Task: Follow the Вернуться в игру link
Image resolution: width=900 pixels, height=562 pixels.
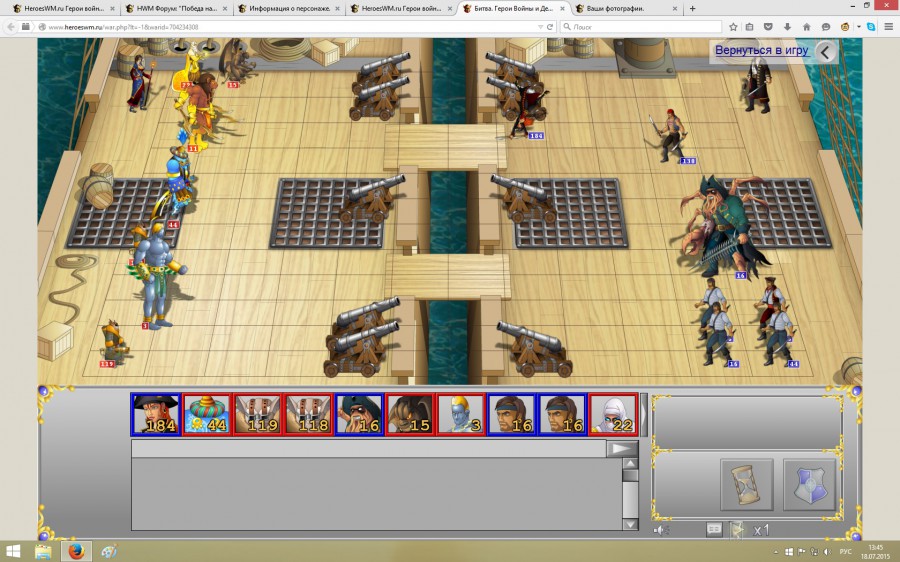Action: tap(761, 51)
